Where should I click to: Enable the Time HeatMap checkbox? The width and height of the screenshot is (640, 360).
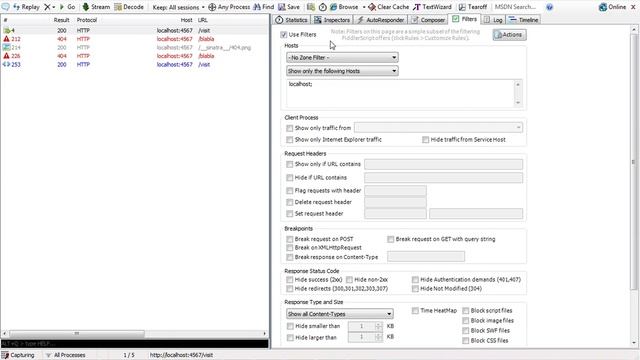415,311
